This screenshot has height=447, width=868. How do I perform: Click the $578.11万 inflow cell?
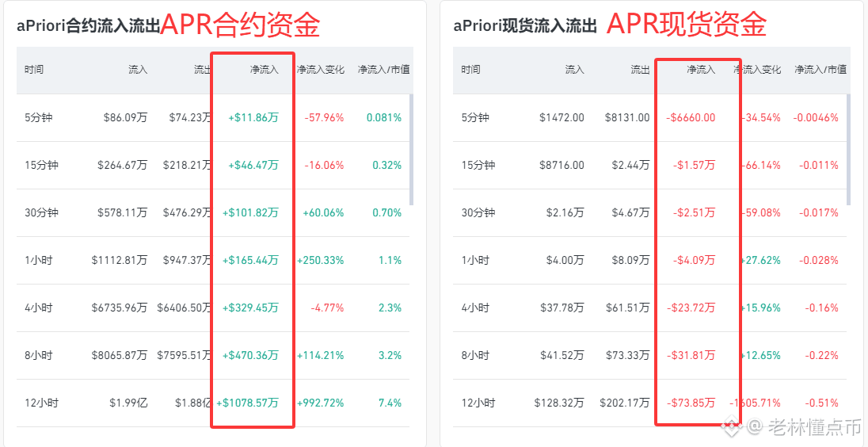[122, 212]
